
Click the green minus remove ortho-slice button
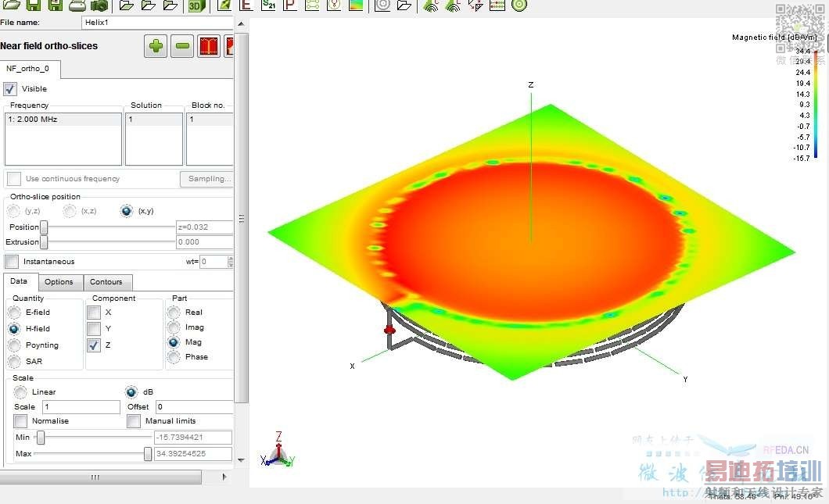pos(182,46)
